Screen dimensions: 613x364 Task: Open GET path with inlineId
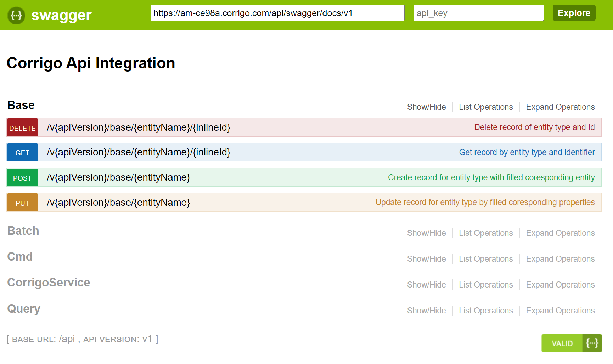click(x=139, y=152)
